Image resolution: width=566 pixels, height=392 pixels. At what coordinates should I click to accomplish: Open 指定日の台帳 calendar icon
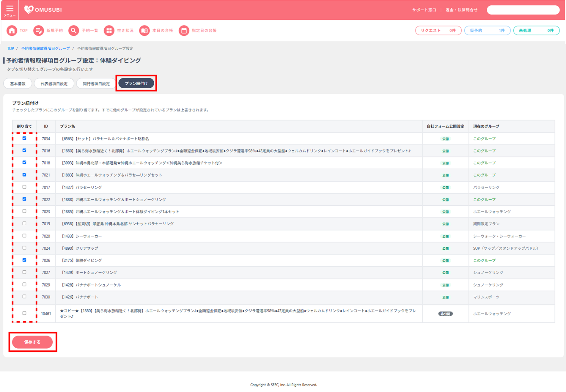[x=184, y=31]
